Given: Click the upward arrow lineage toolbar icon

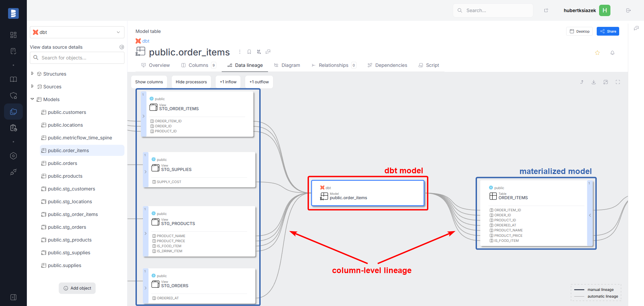Looking at the screenshot, I should pyautogui.click(x=582, y=82).
